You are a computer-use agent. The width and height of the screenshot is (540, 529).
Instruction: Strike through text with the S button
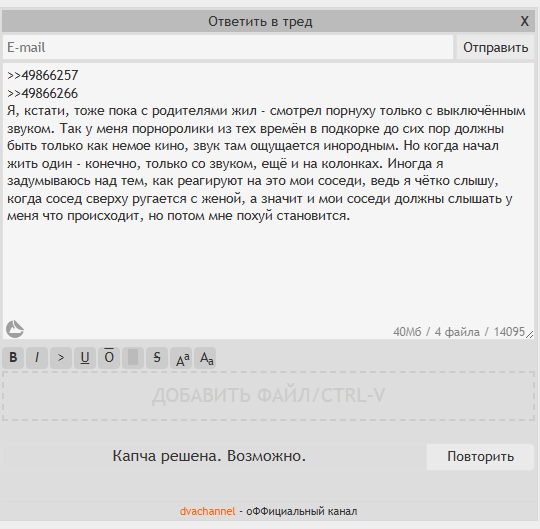click(x=157, y=358)
